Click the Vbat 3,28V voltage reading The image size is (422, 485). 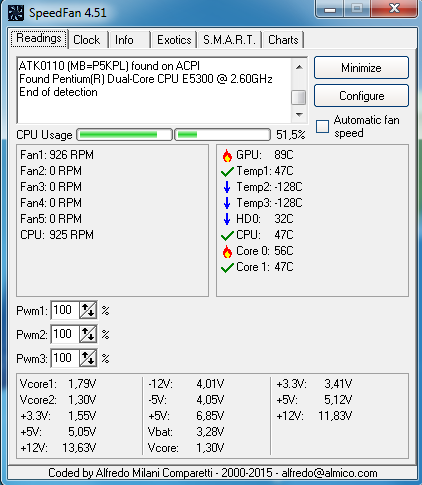point(186,432)
